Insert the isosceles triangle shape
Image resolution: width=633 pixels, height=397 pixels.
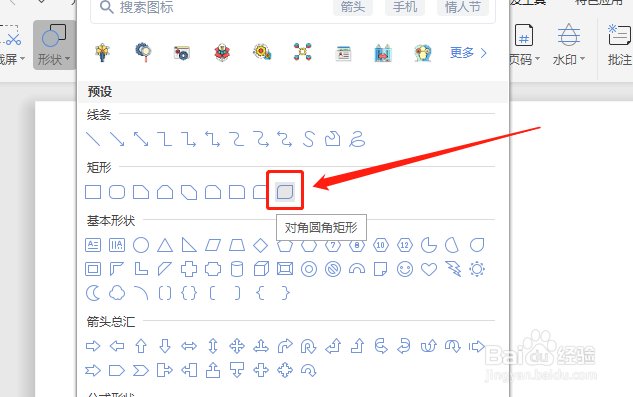pyautogui.click(x=165, y=245)
